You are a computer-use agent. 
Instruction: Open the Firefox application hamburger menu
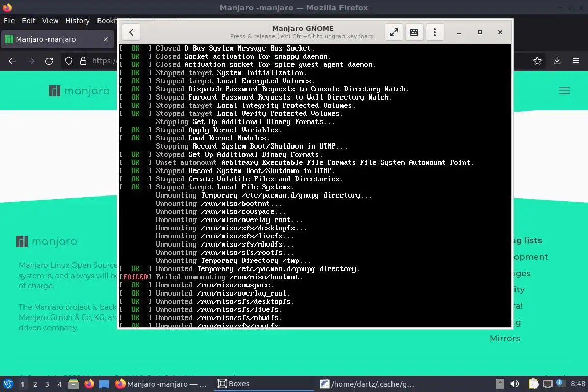576,61
